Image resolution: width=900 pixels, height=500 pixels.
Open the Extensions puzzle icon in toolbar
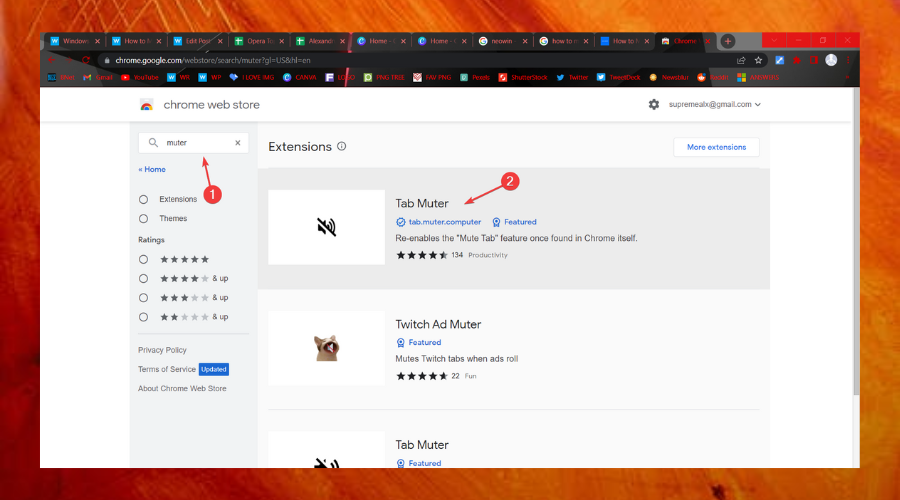click(x=797, y=60)
